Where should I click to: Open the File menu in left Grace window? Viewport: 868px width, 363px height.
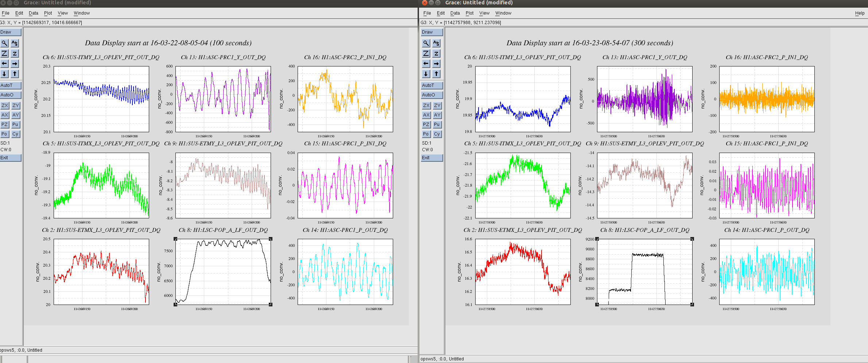[5, 13]
